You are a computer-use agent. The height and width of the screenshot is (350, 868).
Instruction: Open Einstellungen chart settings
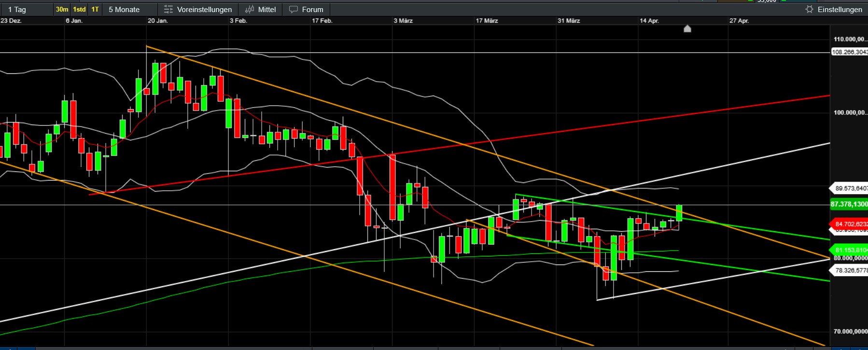point(834,9)
